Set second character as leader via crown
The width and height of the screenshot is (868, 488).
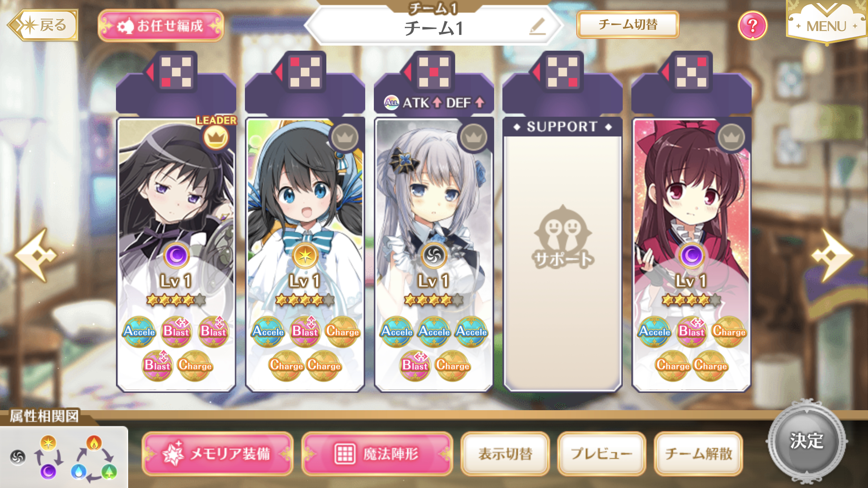click(x=344, y=138)
